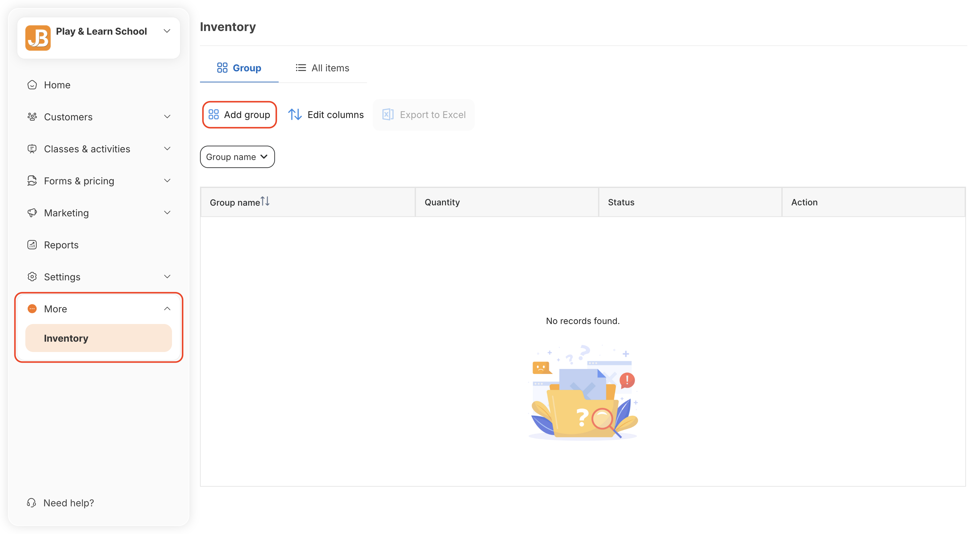Viewport: 980px width, 534px height.
Task: Click the Settings gear icon
Action: (x=32, y=277)
